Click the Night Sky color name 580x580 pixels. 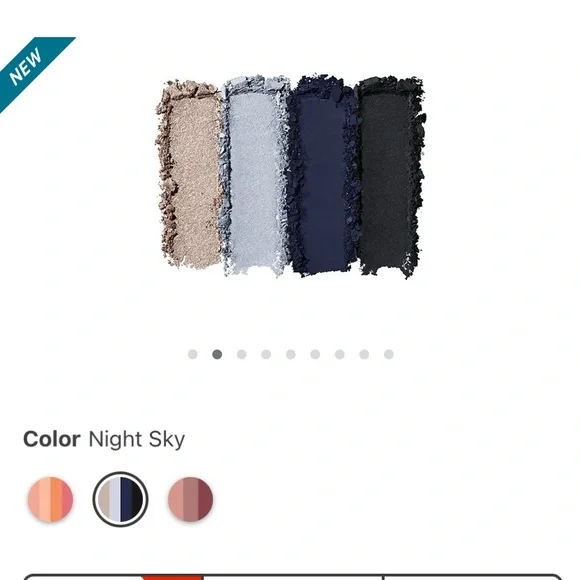point(137,440)
